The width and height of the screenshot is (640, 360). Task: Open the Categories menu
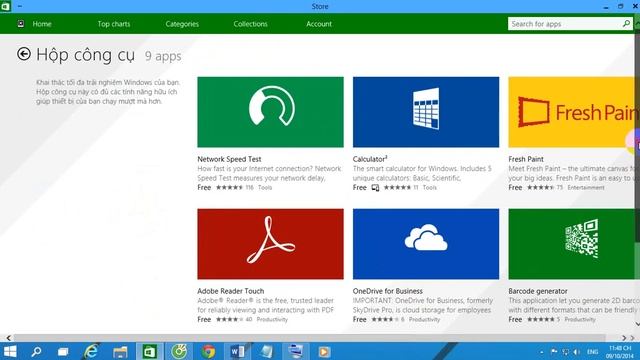pos(182,24)
